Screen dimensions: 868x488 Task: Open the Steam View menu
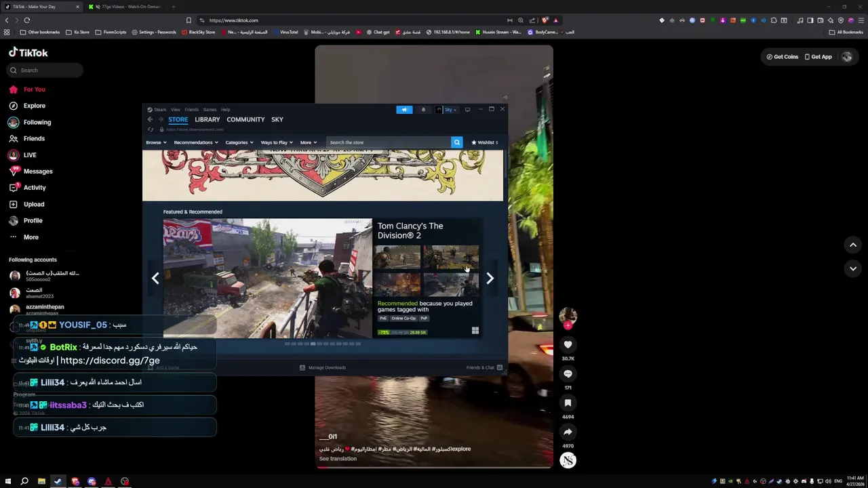point(175,109)
